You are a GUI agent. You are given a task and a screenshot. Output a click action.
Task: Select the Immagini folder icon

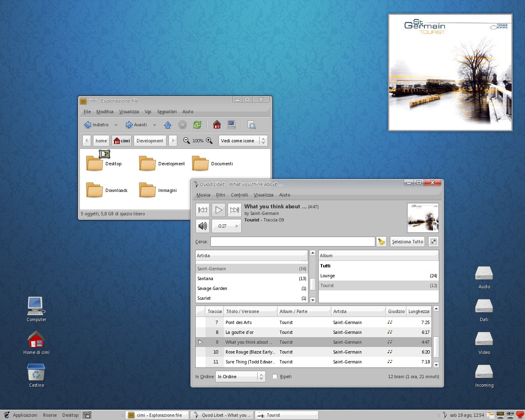(147, 190)
